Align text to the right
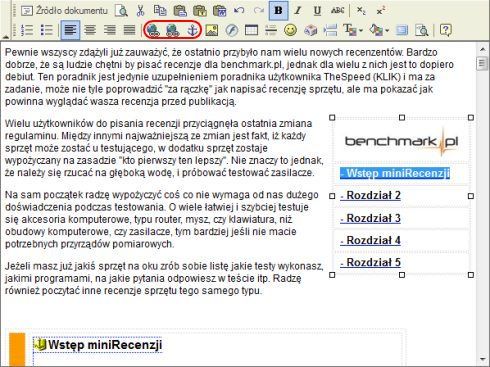 point(110,30)
